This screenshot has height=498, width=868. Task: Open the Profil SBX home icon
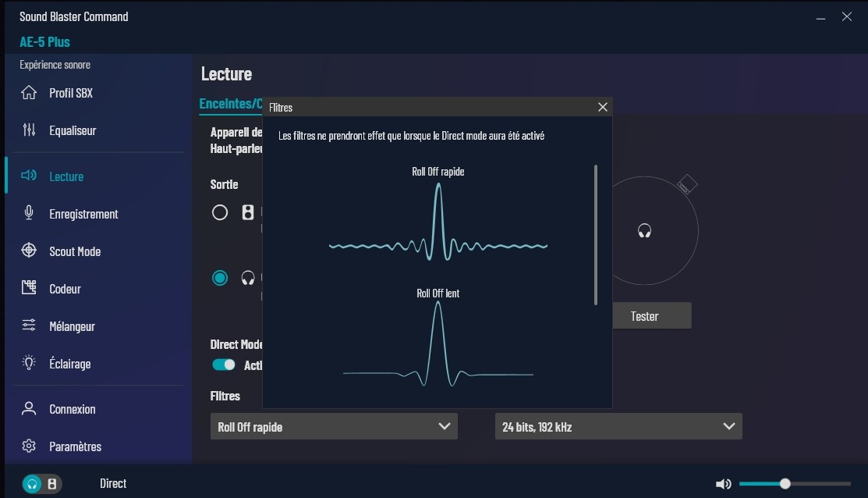pyautogui.click(x=29, y=93)
